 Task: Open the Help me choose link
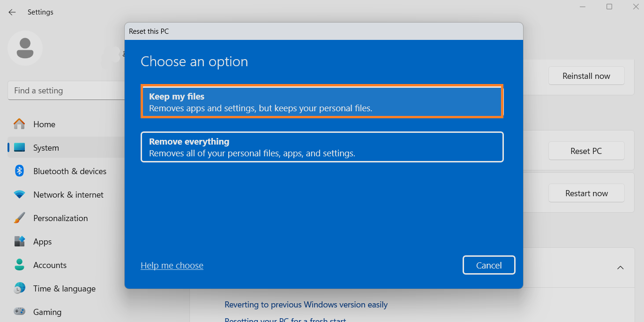tap(172, 266)
